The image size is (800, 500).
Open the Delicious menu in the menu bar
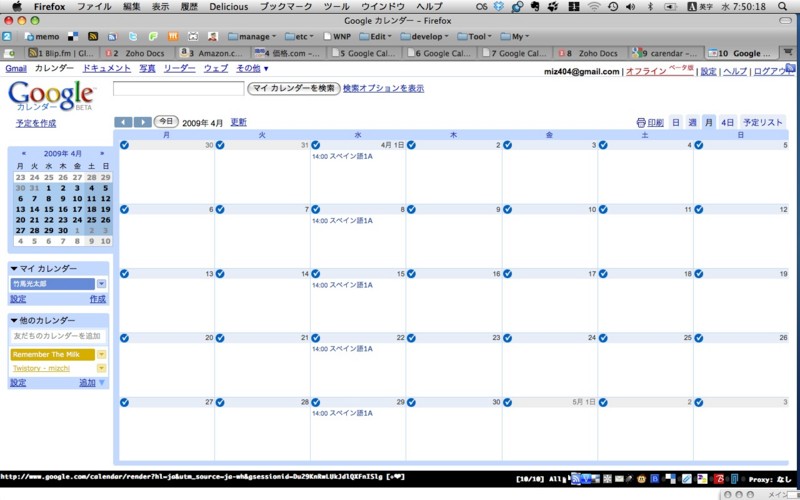pos(229,7)
